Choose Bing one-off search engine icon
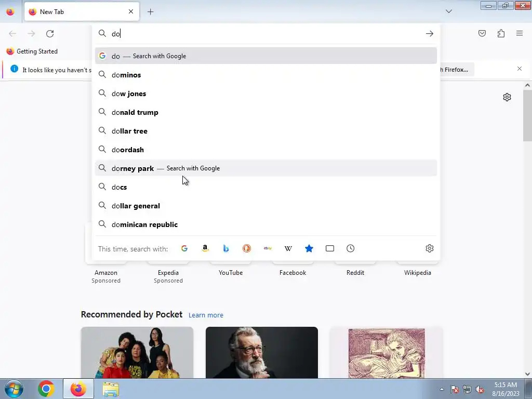Image resolution: width=532 pixels, height=399 pixels. (226, 248)
